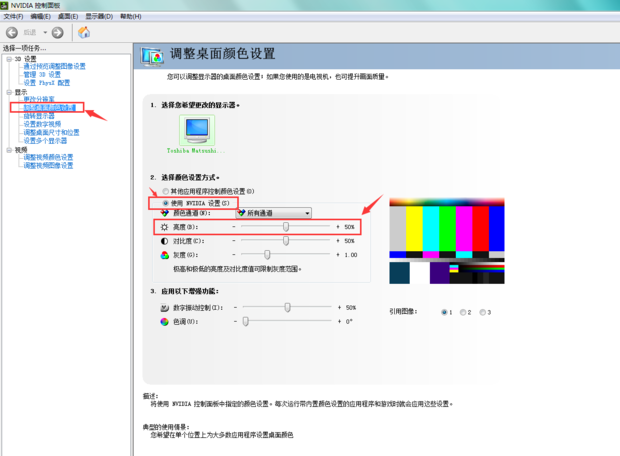Select 其他应用程序控制颜色设置 radio button
The image size is (620, 456).
166,191
